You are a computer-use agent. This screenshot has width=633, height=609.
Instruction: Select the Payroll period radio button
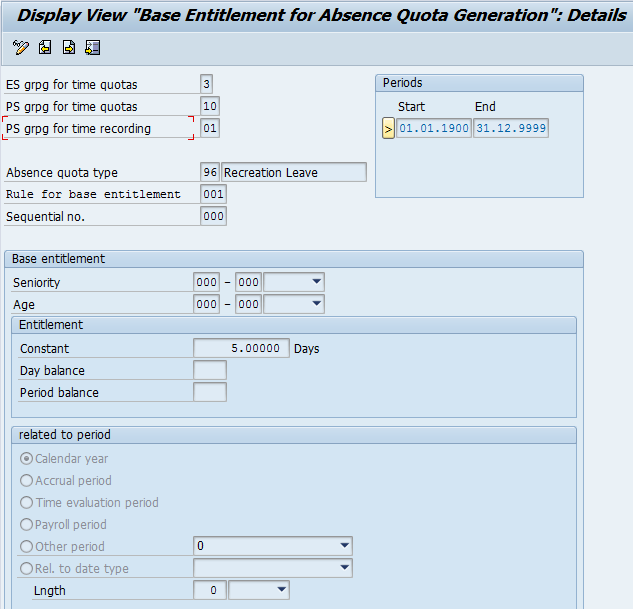point(26,525)
